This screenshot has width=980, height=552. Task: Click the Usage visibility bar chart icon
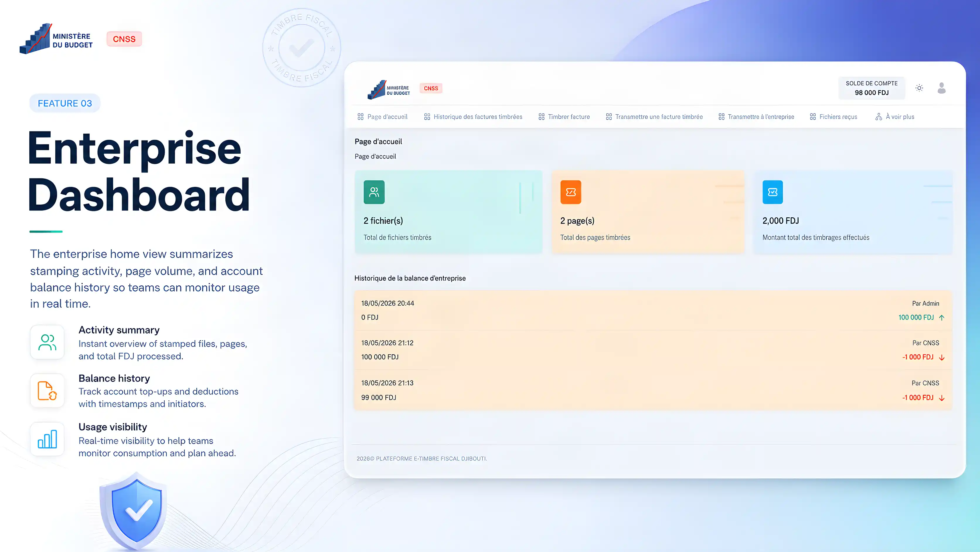[x=47, y=439]
